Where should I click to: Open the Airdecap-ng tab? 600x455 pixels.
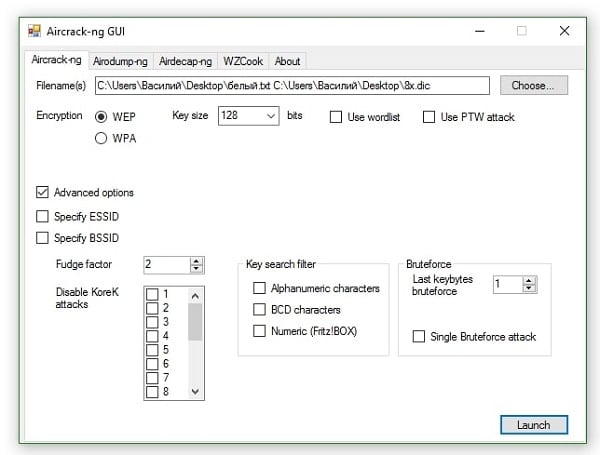click(186, 60)
